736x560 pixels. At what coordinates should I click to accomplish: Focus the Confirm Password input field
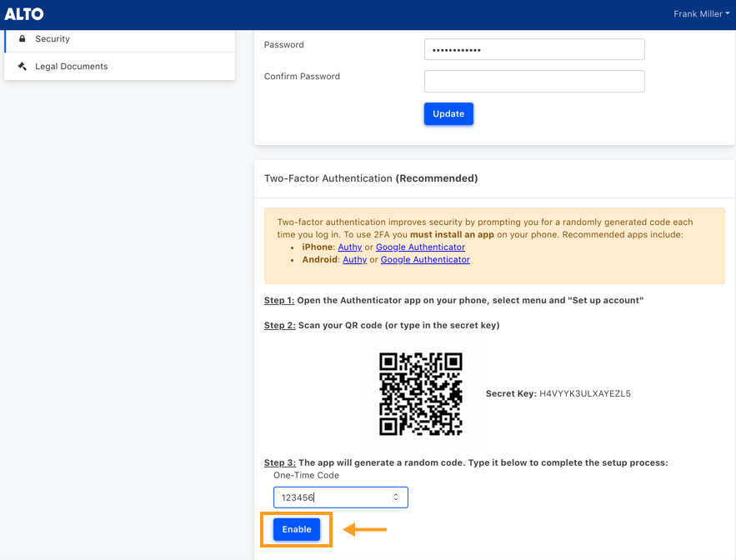534,81
